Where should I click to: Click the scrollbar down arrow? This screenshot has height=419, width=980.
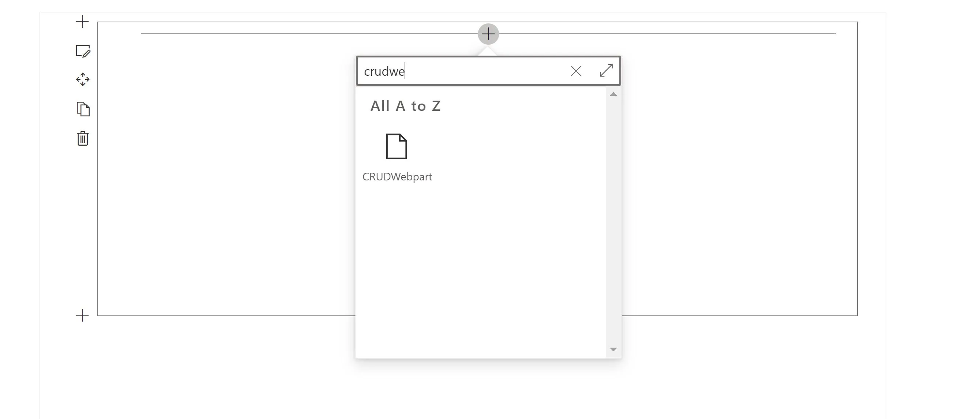click(x=613, y=349)
